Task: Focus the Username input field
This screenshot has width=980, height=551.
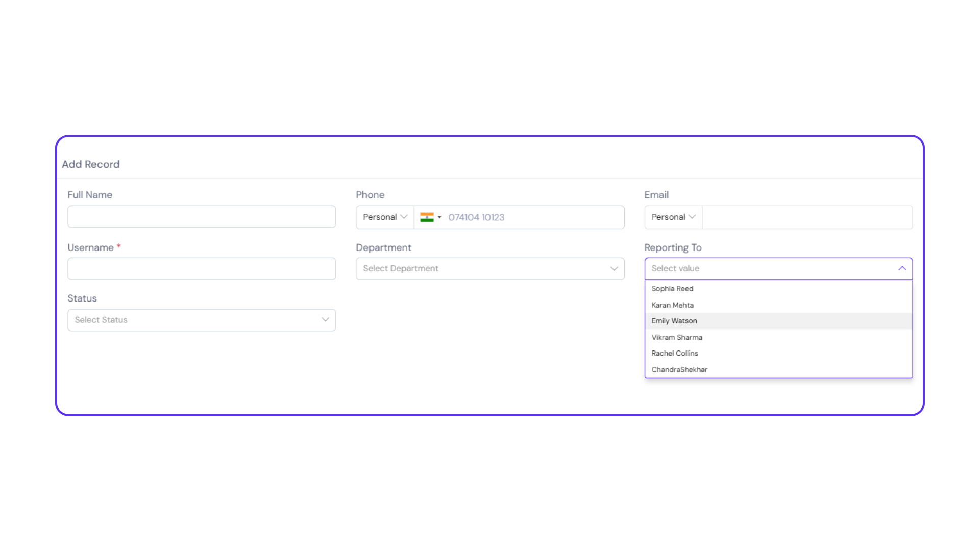Action: (x=202, y=269)
